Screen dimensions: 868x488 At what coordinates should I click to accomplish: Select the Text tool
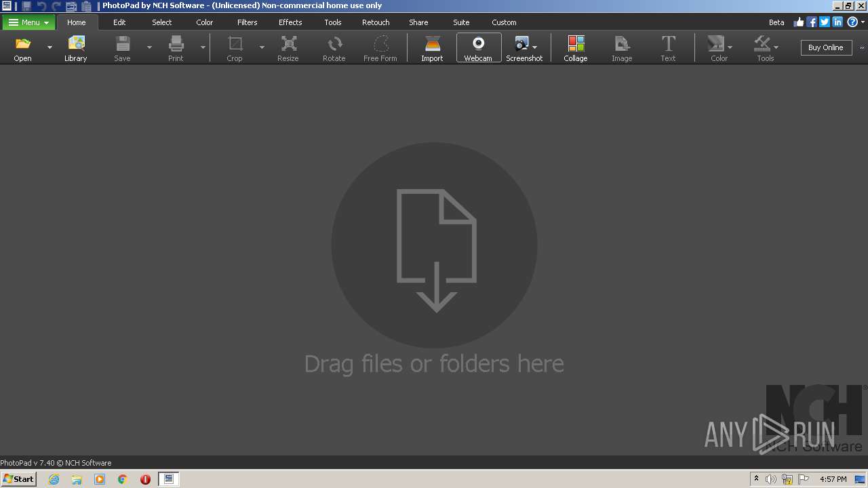pyautogui.click(x=669, y=48)
